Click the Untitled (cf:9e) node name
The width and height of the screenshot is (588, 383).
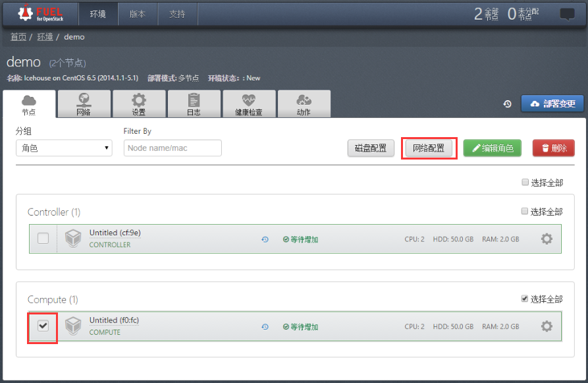tap(115, 233)
